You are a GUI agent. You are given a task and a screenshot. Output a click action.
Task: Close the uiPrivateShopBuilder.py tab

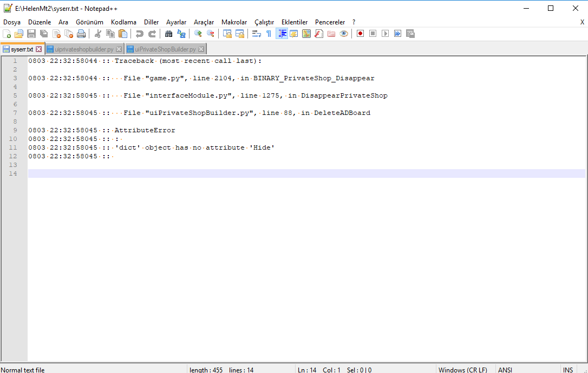click(201, 49)
